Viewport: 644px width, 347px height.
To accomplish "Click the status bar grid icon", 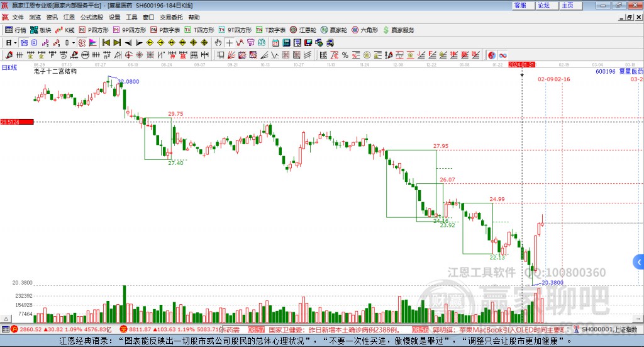I will [5, 329].
